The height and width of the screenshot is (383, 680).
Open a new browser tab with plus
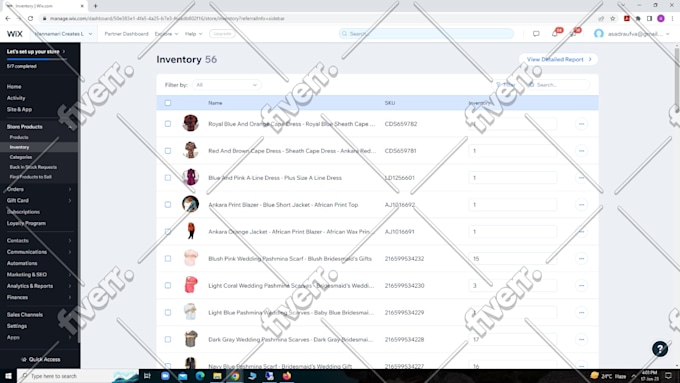click(x=95, y=6)
